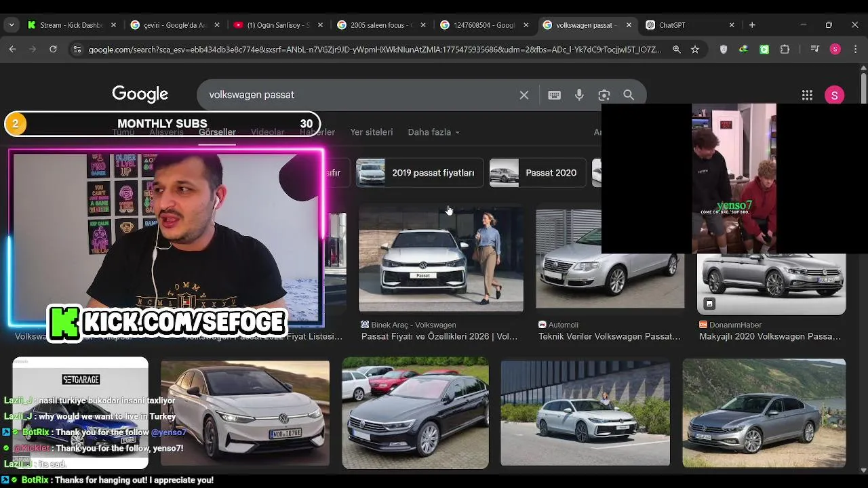The height and width of the screenshot is (488, 868).
Task: Go back to previous page
Action: tap(12, 49)
